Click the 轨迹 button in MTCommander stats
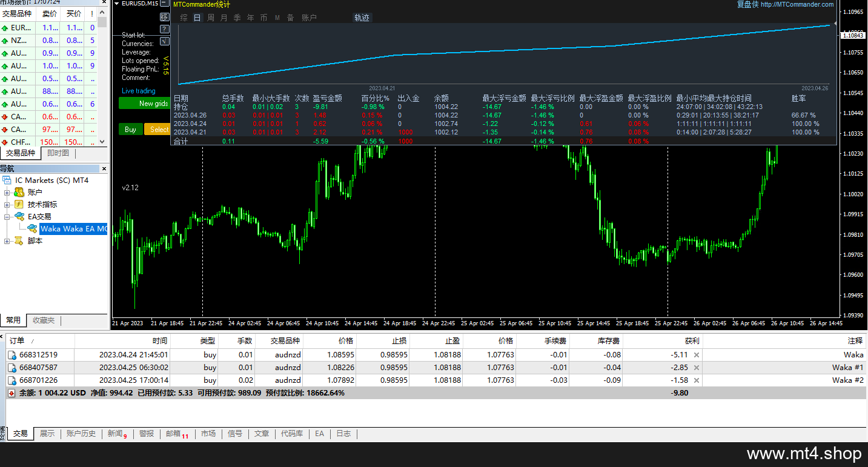Screen dimensions: 868x467 pyautogui.click(x=362, y=18)
